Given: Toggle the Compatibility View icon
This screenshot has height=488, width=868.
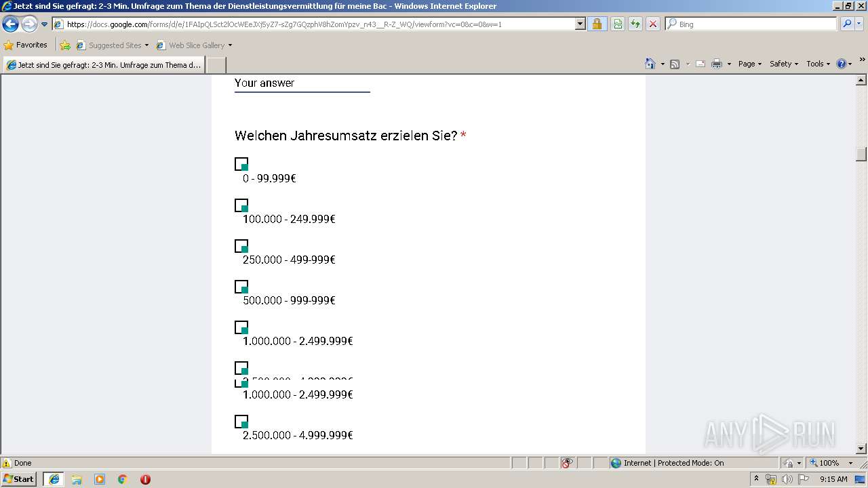Looking at the screenshot, I should click(x=618, y=24).
